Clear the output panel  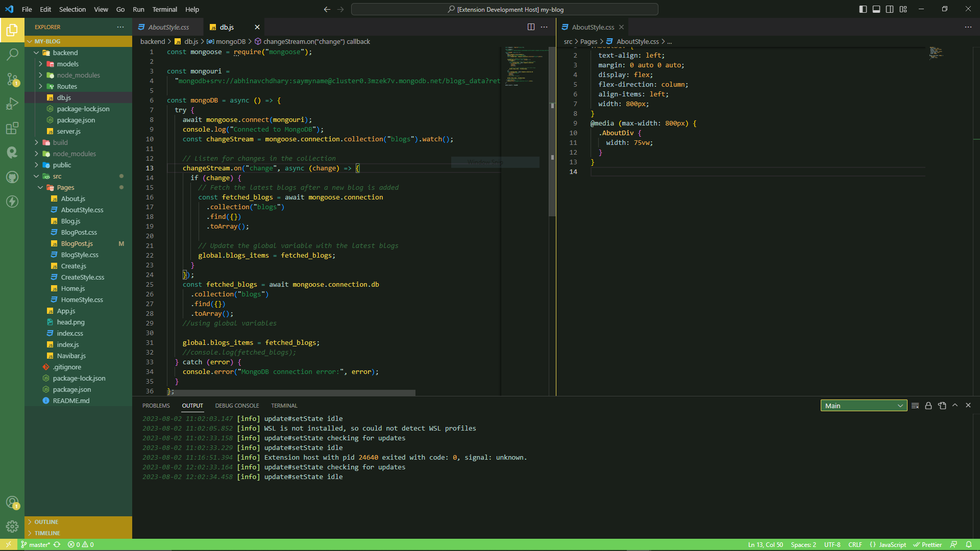pos(915,406)
